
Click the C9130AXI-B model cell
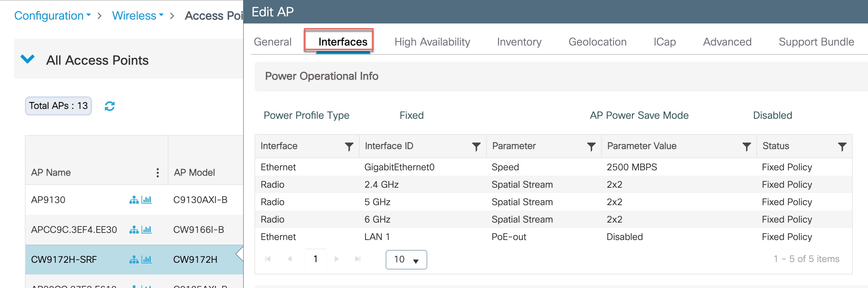click(200, 200)
